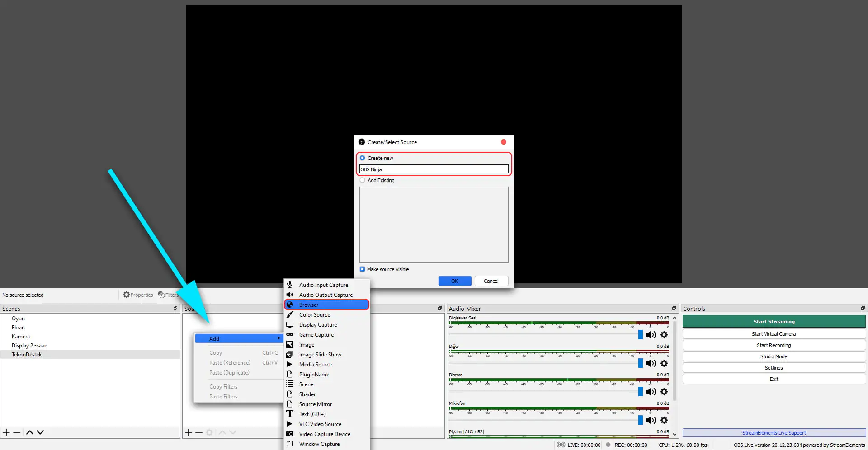Mute the Discord audio channel
This screenshot has width=868, height=450.
[x=651, y=392]
